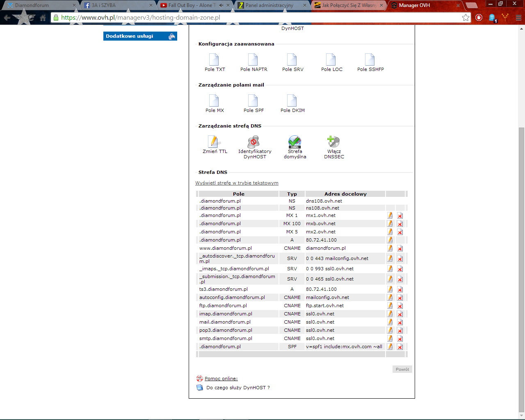Edit the mail.diamondforum.pl record
Viewport: 525px width, 420px height.
pos(390,322)
